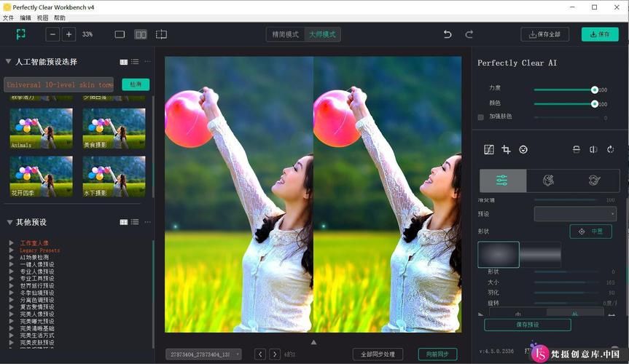Select the 花开四季 preset thumbnail
Image resolution: width=629 pixels, height=364 pixels.
[42, 176]
